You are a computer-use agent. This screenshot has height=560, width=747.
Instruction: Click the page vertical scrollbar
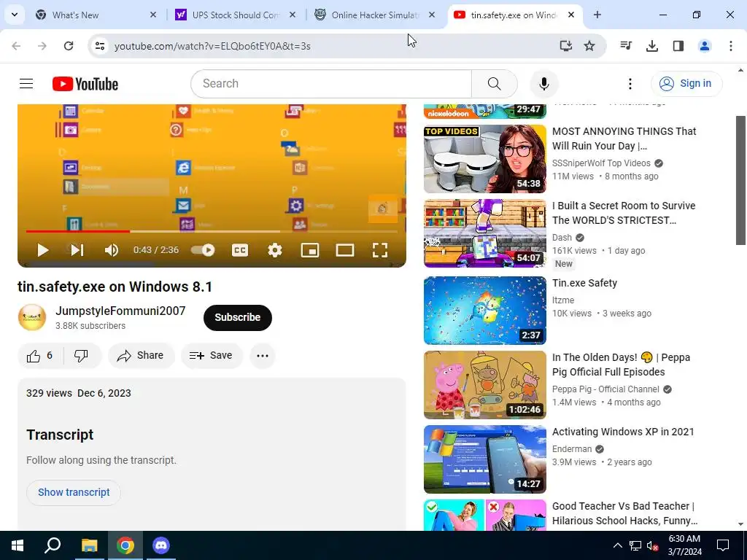click(740, 180)
